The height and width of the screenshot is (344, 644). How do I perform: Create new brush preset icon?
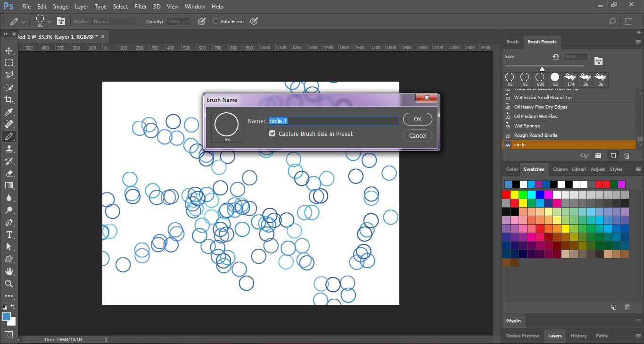click(x=613, y=155)
